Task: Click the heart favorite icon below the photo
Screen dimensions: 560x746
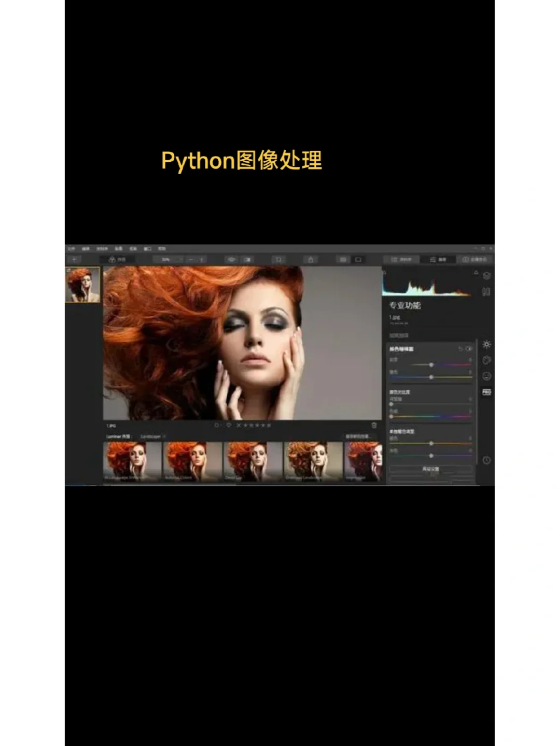Action: [229, 425]
